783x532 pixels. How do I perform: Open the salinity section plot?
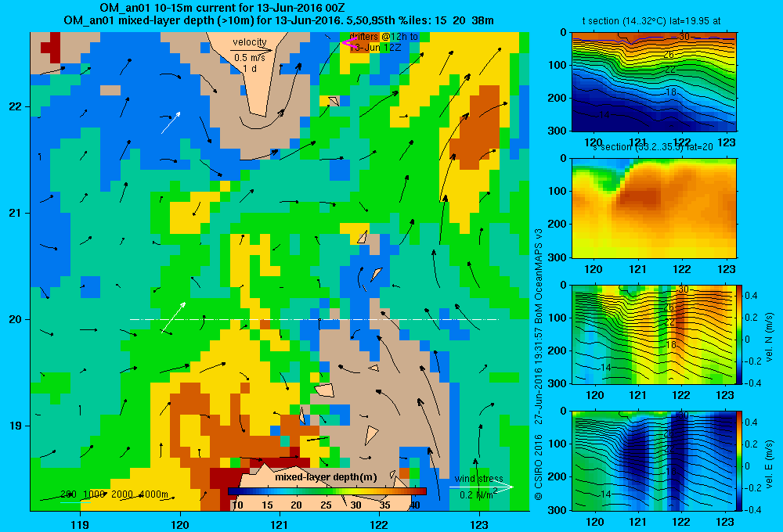tap(654, 208)
